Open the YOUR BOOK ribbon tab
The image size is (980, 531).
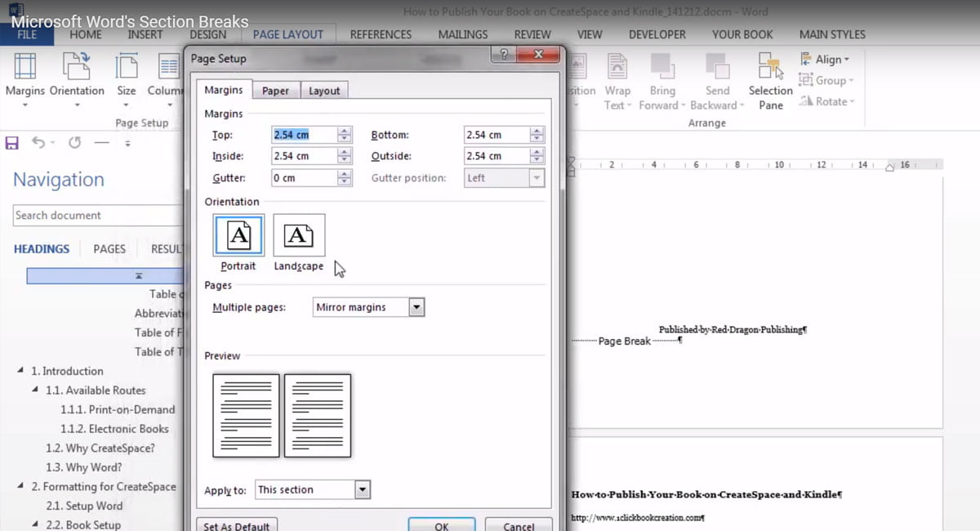tap(743, 34)
